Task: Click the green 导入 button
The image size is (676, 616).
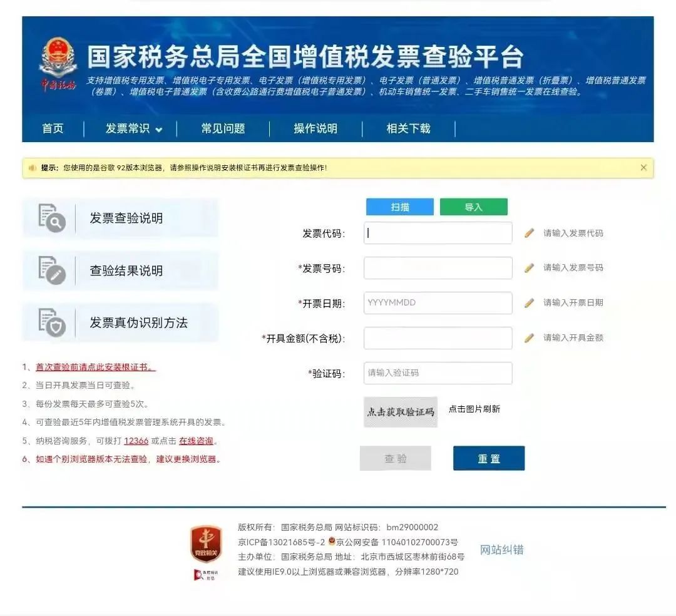Action: (x=473, y=207)
